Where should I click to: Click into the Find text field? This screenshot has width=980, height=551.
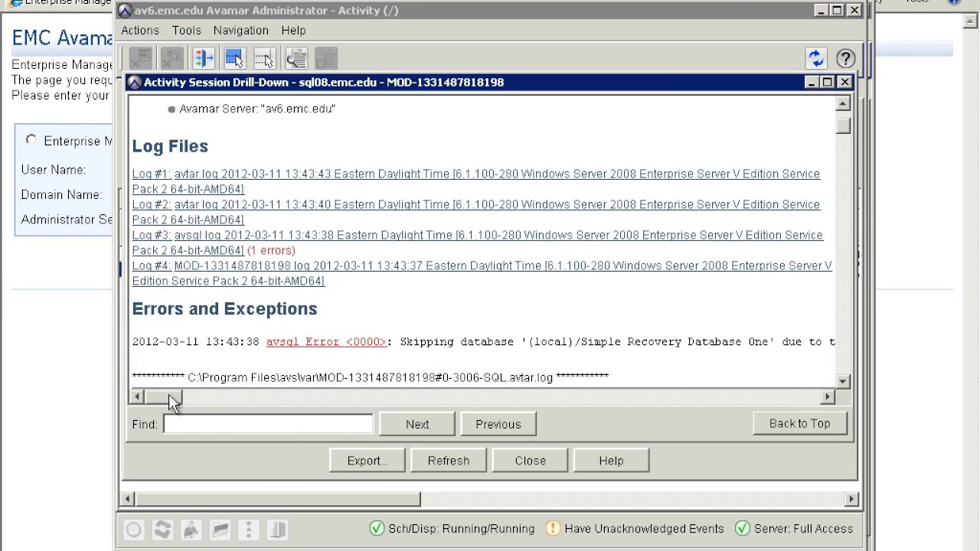(x=268, y=424)
